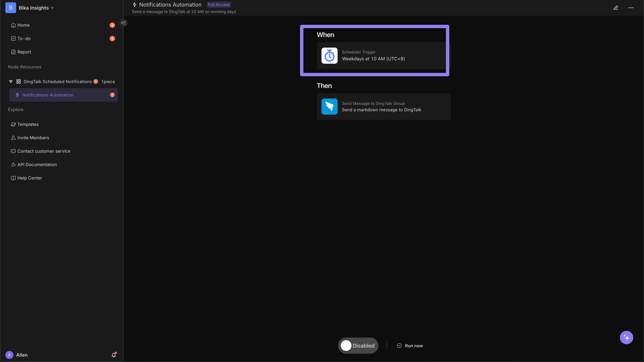Image resolution: width=644 pixels, height=362 pixels.
Task: Click the Invite Members person icon
Action: [x=13, y=137]
